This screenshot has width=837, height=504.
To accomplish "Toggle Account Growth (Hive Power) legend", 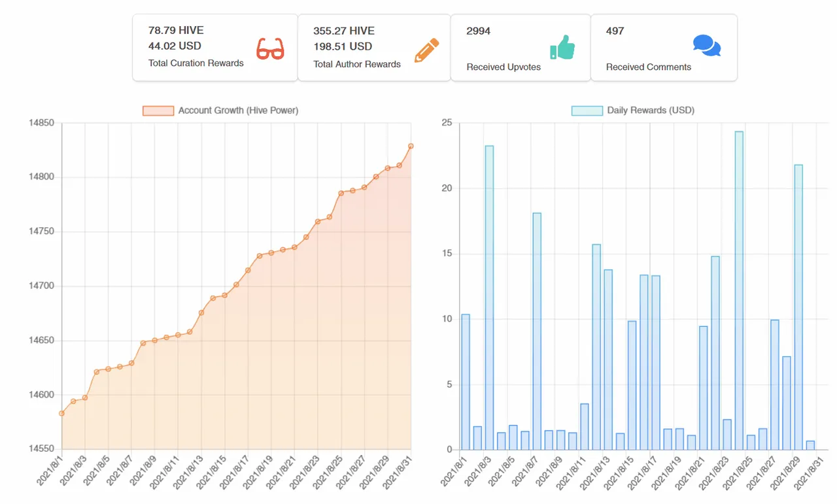I will coord(220,110).
